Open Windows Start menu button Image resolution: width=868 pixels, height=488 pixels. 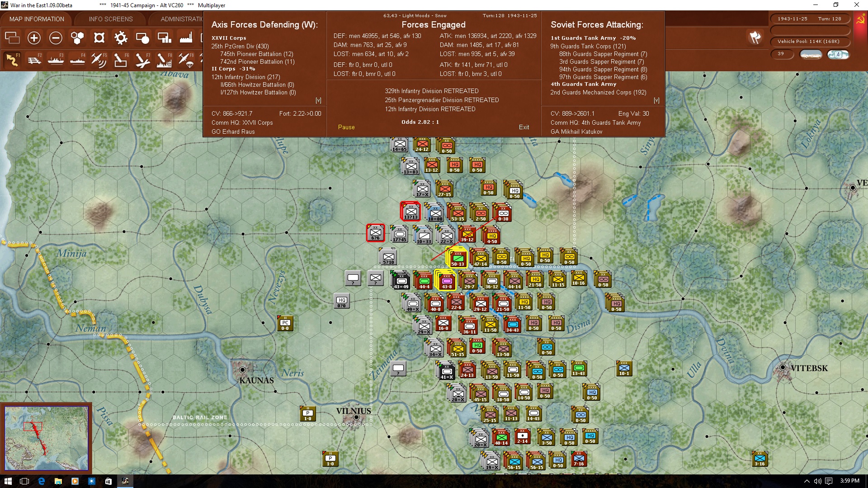pyautogui.click(x=8, y=481)
